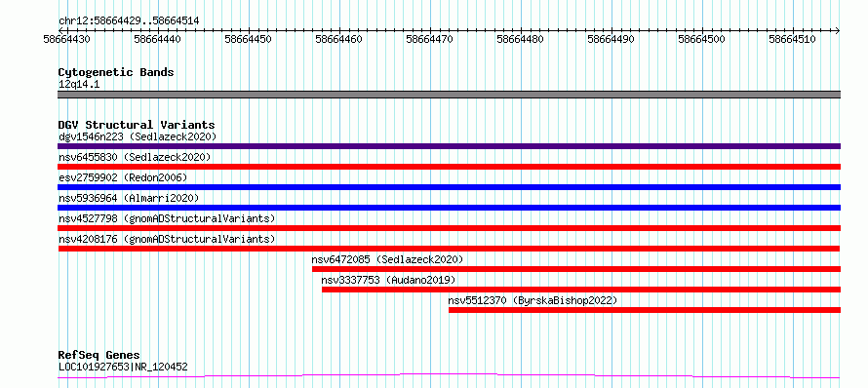The image size is (868, 388).
Task: Select the dark purple dgv1546n223 variant bar
Action: coord(449,146)
